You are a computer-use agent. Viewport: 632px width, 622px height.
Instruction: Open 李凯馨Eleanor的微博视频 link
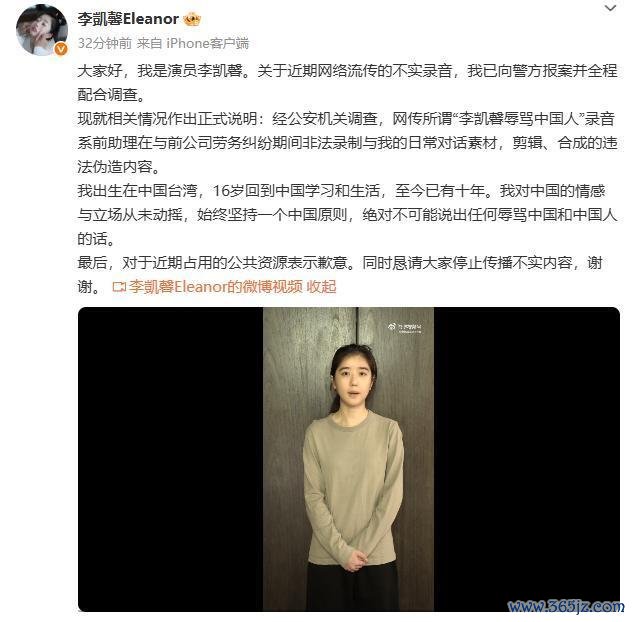(x=216, y=287)
